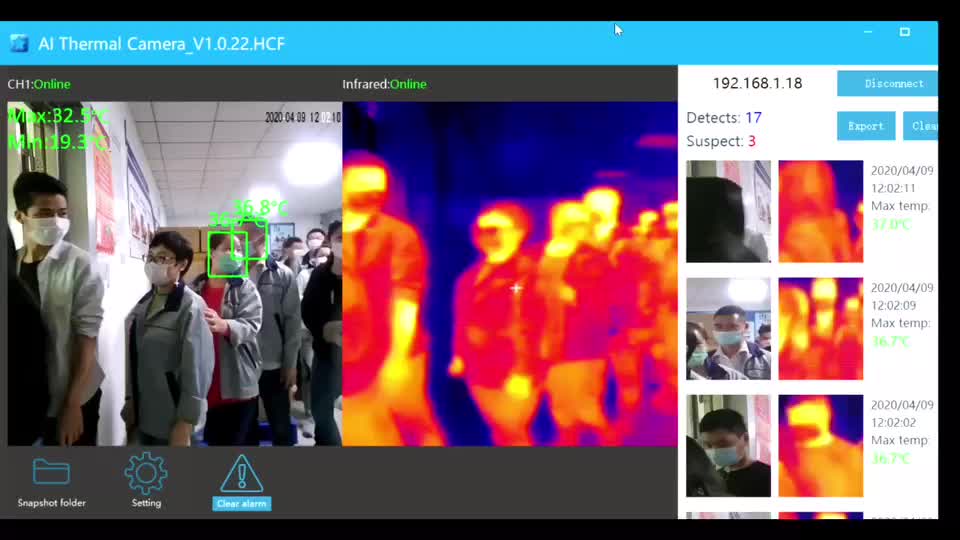Click the AI Thermal Camera app logo
This screenshot has height=540, width=960.
coord(19,43)
